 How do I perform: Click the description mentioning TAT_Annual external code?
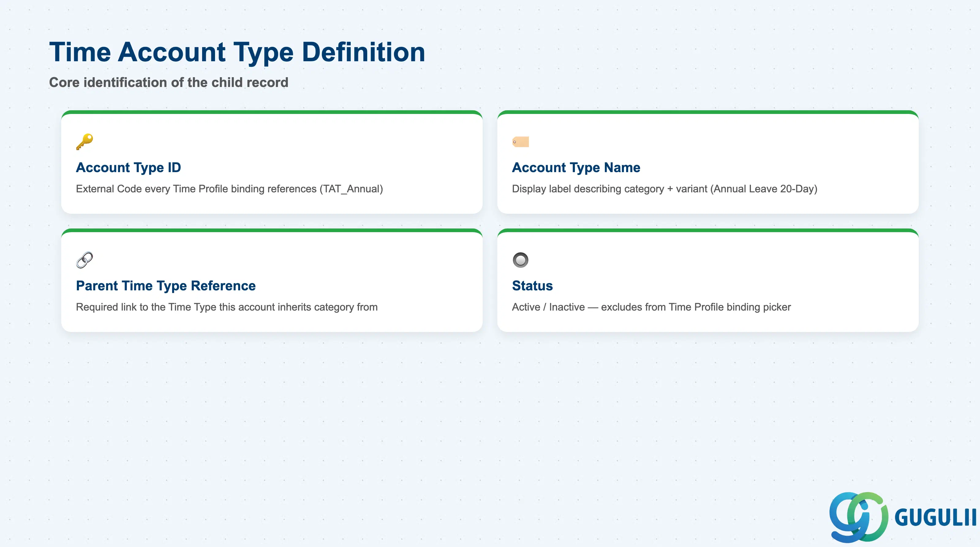[x=229, y=189]
